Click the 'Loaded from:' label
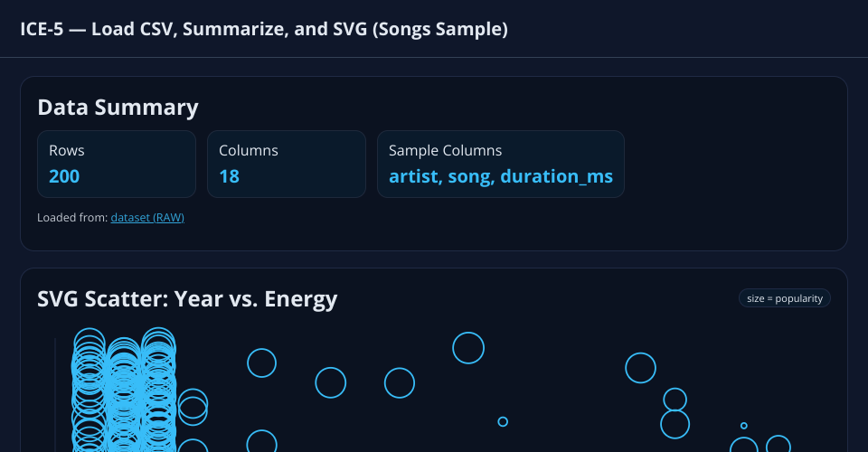Screen dimensions: 868x452 pyautogui.click(x=72, y=218)
